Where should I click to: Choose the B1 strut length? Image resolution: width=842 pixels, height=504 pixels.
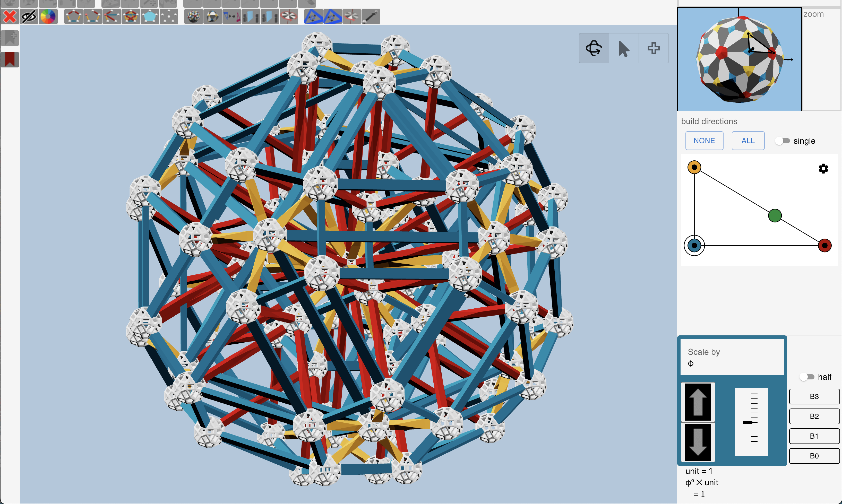tap(814, 436)
